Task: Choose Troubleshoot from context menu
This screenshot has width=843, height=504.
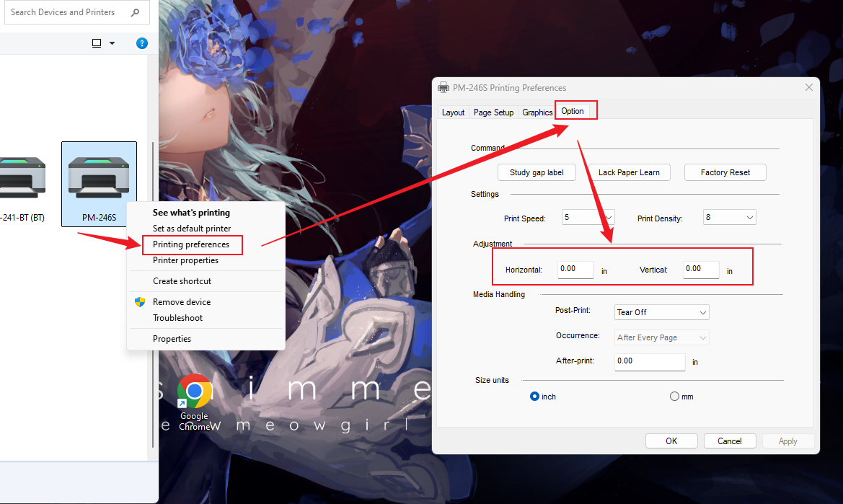Action: click(x=177, y=317)
